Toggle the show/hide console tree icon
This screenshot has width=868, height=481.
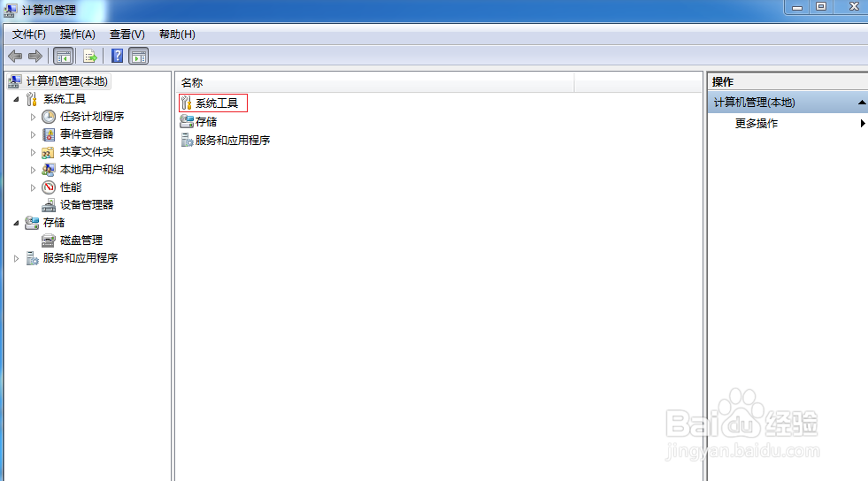click(x=63, y=56)
